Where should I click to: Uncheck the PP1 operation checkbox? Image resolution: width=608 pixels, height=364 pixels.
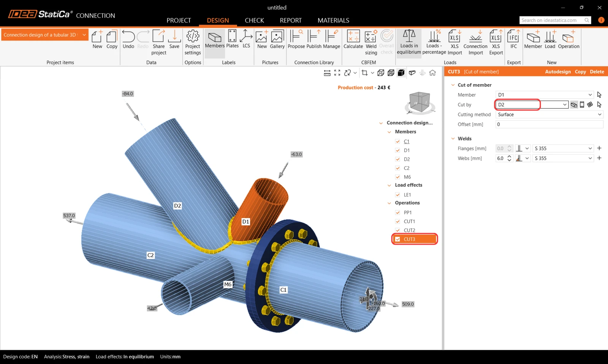click(397, 213)
